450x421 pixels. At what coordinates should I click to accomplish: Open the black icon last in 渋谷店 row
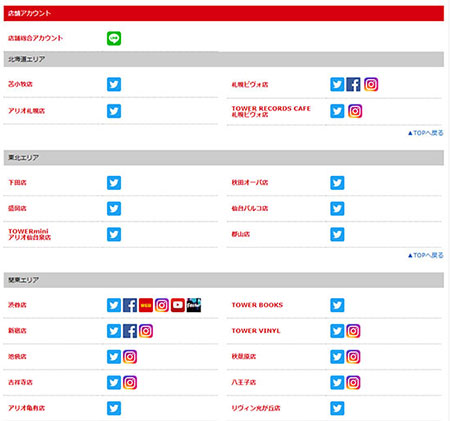tap(194, 305)
